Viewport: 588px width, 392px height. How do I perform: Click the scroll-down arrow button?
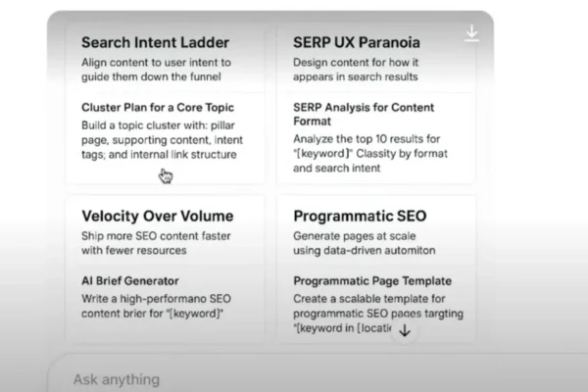404,330
